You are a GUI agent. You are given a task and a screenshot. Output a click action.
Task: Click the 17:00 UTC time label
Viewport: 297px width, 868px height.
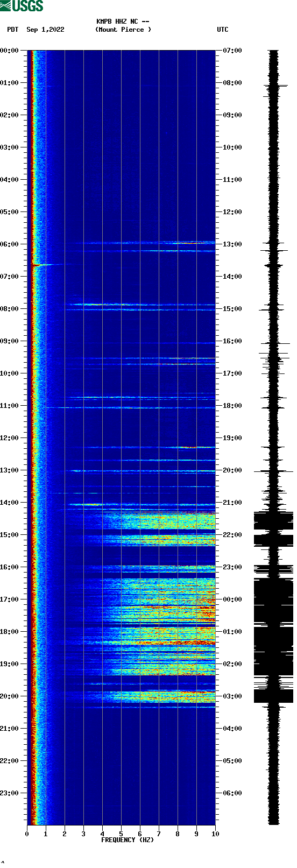(232, 373)
